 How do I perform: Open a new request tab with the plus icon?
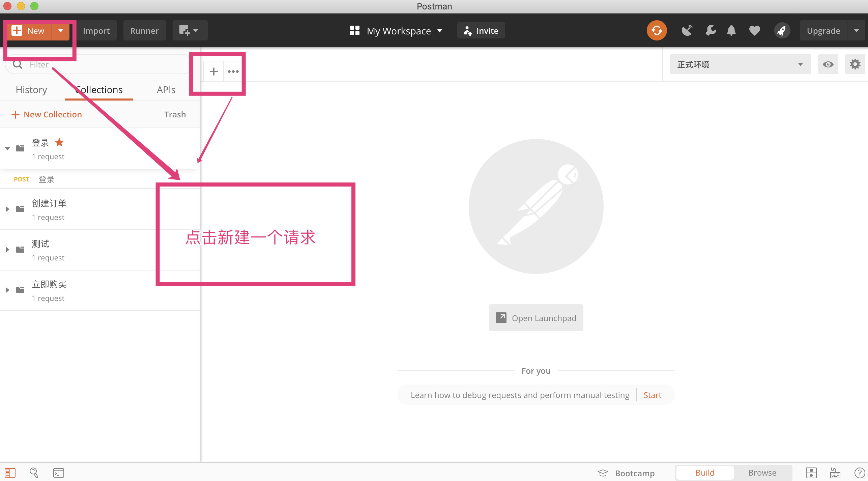(213, 71)
